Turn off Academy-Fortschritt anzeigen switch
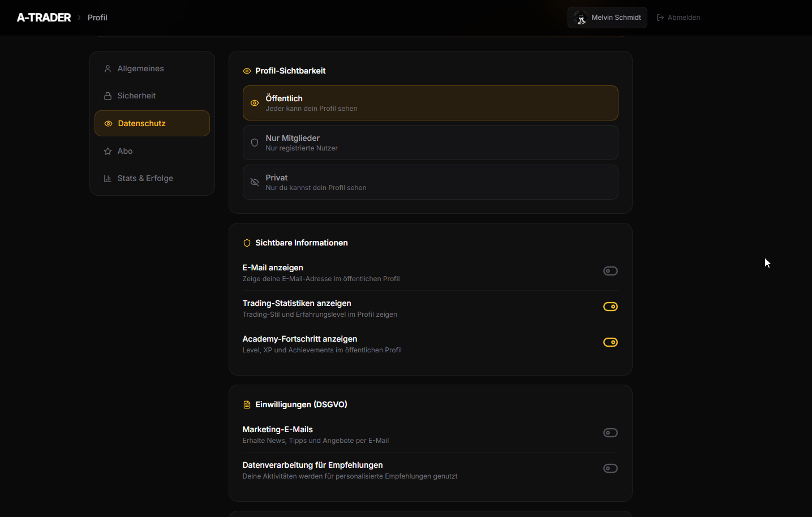Image resolution: width=812 pixels, height=517 pixels. pyautogui.click(x=610, y=342)
